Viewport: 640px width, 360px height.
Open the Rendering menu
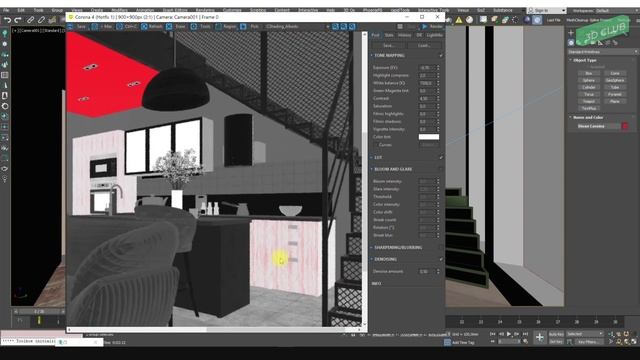click(205, 10)
